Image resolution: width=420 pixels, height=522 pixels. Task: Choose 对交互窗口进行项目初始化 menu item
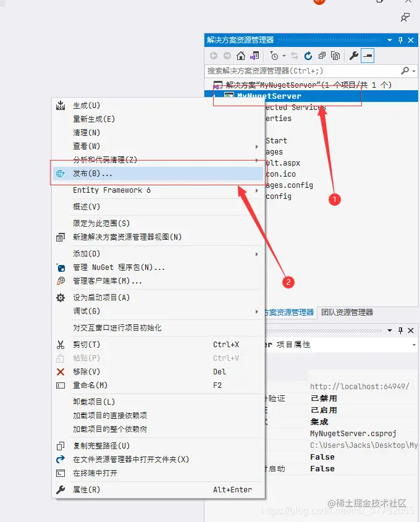(x=158, y=328)
